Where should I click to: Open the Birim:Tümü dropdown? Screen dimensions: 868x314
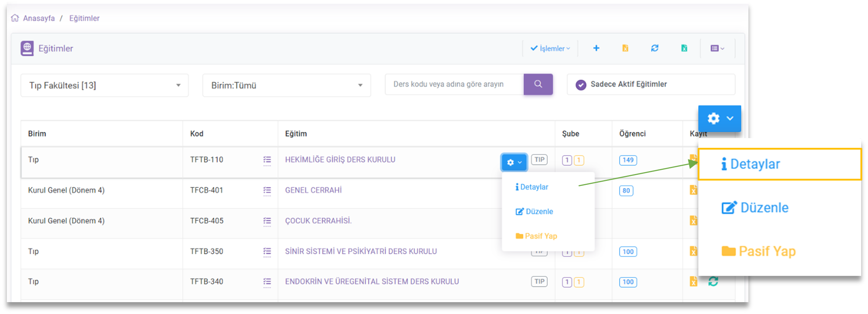(286, 85)
